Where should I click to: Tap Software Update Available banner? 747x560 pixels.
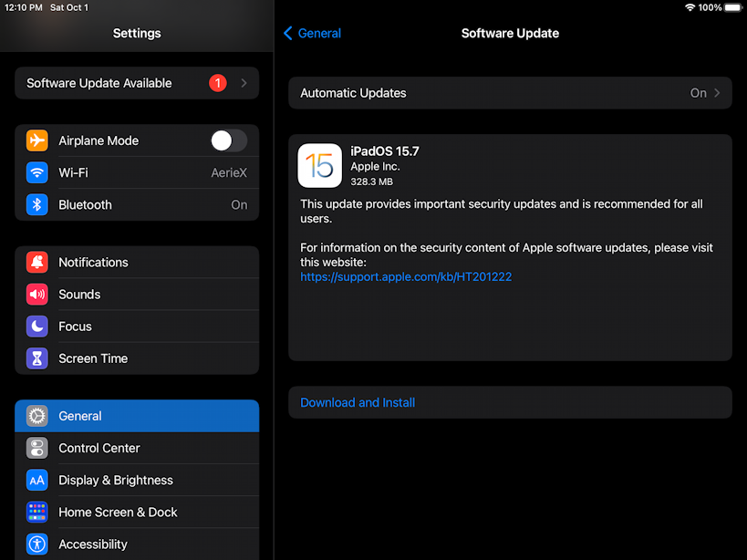137,83
